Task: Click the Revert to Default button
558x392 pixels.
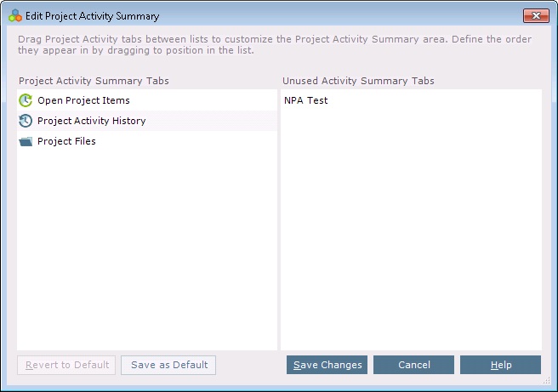Action: [66, 365]
